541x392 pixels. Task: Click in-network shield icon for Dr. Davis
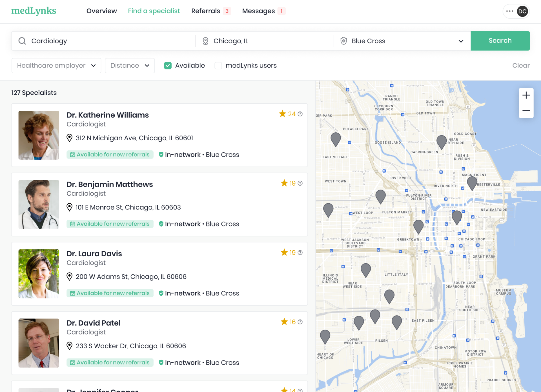click(161, 293)
